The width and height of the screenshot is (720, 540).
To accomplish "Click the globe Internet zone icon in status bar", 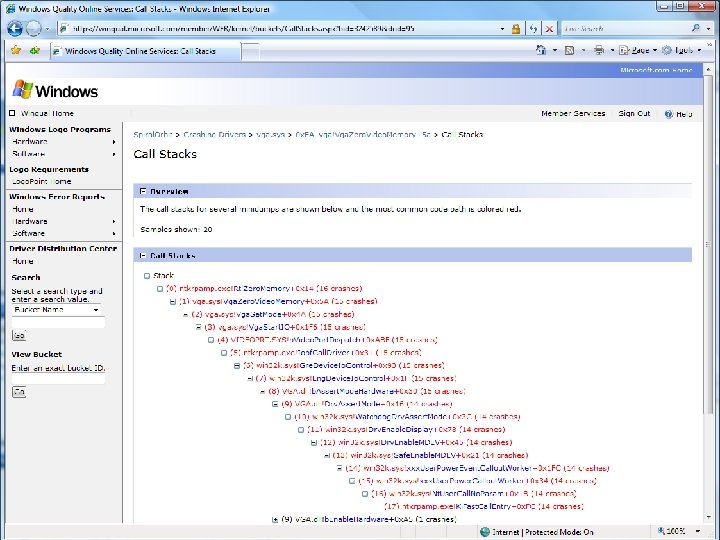I will 485,532.
